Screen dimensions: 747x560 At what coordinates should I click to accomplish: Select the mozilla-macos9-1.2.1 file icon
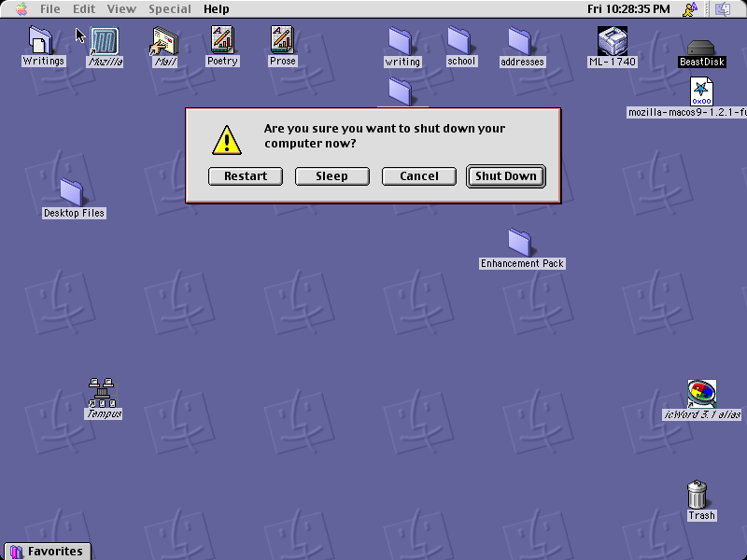pyautogui.click(x=701, y=91)
